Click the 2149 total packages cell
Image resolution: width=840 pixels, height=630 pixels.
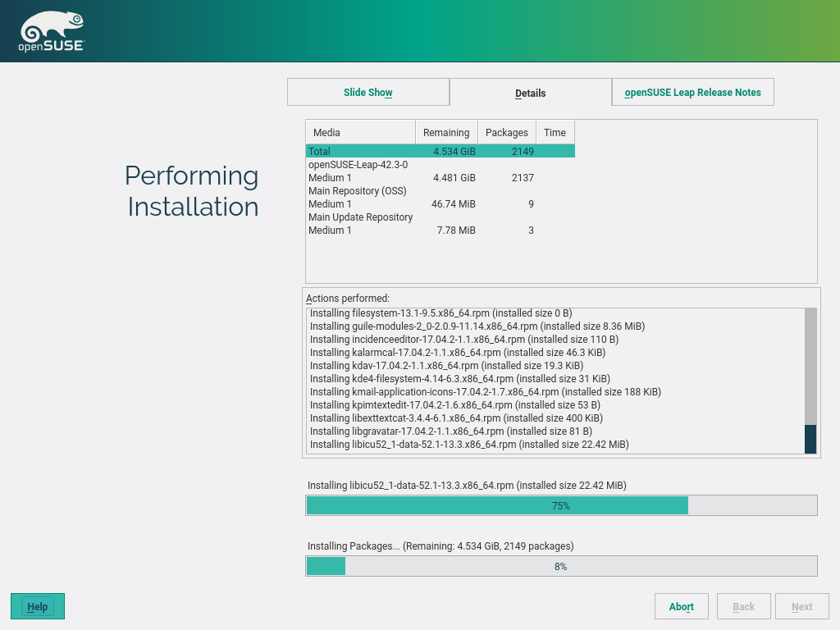[x=523, y=151]
